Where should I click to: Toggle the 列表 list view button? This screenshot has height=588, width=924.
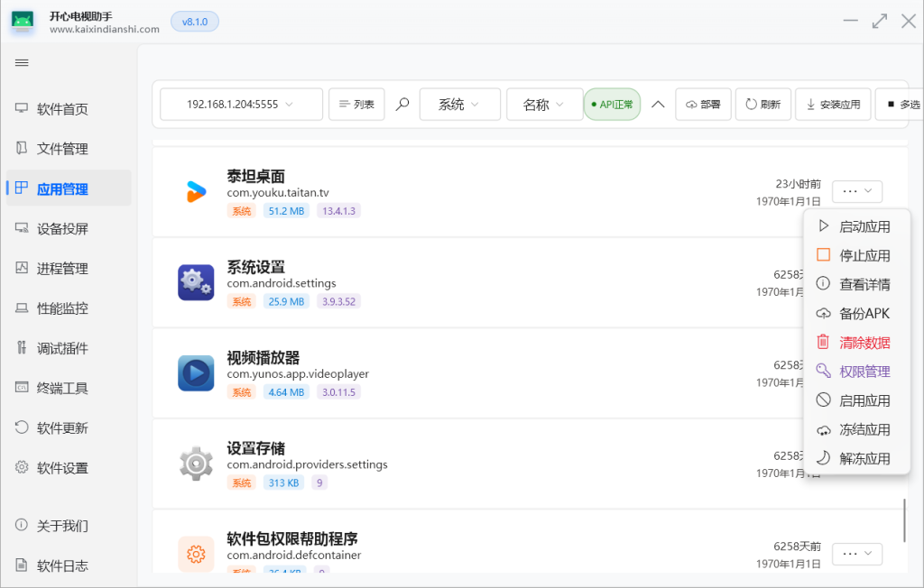tap(356, 105)
